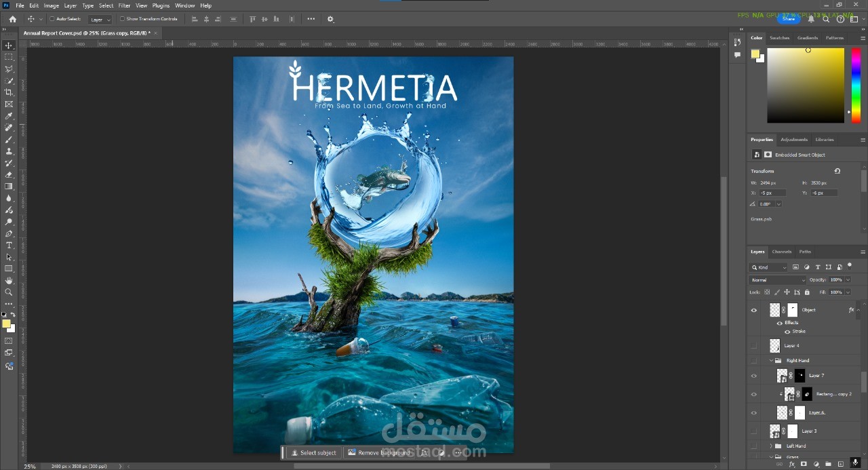
Task: Collapse the Right Hand group
Action: click(x=771, y=361)
